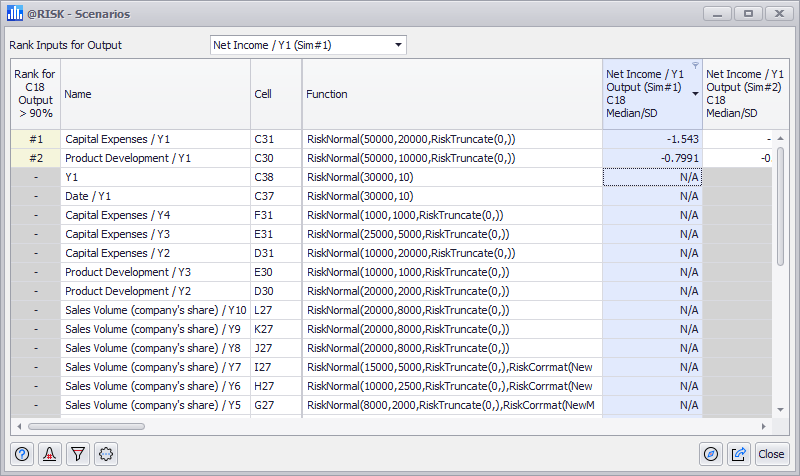Open the Rank Inputs for Output dropdown

[x=308, y=45]
